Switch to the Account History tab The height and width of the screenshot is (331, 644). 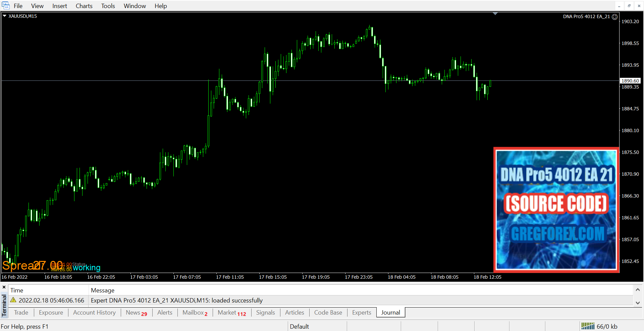[x=94, y=313]
